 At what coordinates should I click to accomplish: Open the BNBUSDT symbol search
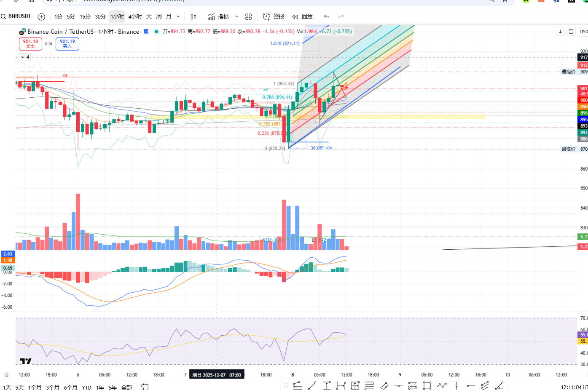16,16
